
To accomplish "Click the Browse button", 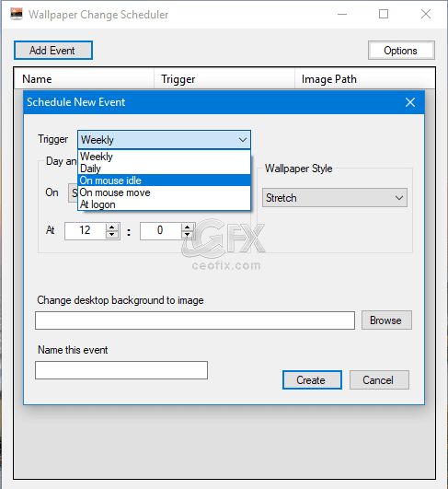I will click(386, 320).
